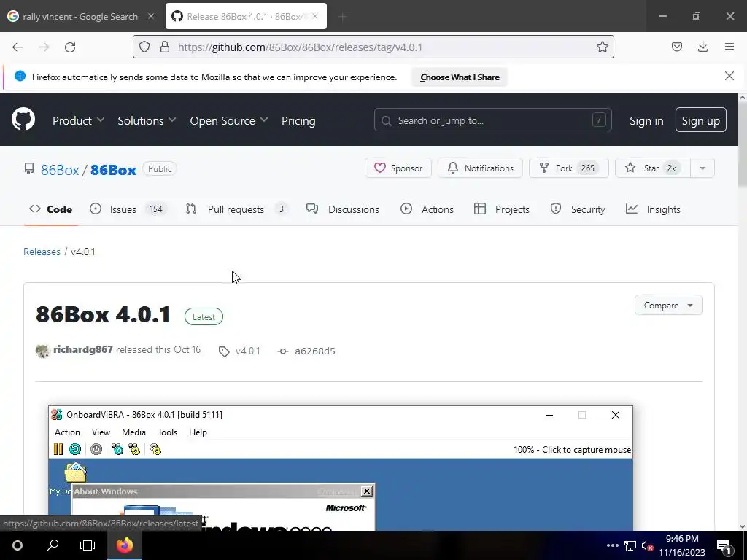The height and width of the screenshot is (560, 747).
Task: Open Firefox application menu
Action: point(729,47)
